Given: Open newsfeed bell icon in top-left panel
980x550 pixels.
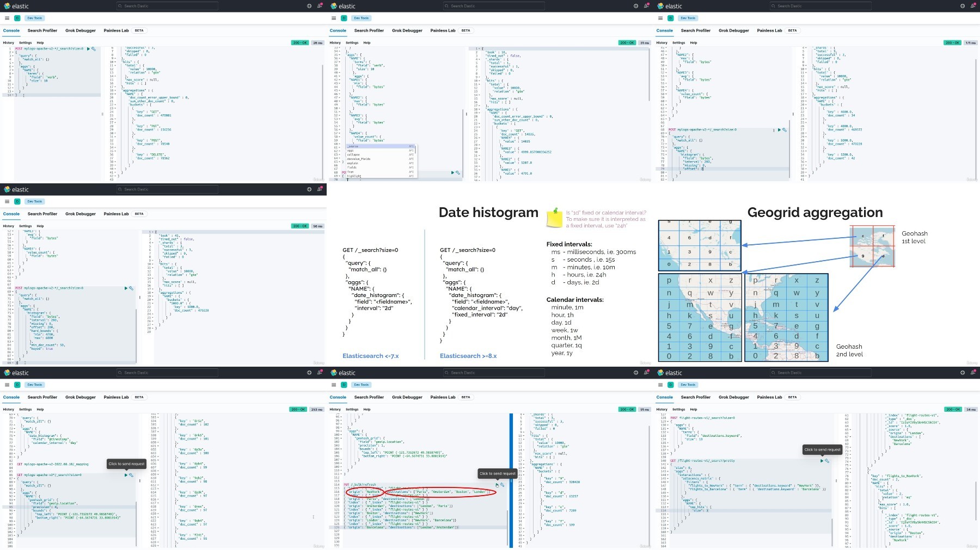Looking at the screenshot, I should coord(320,6).
